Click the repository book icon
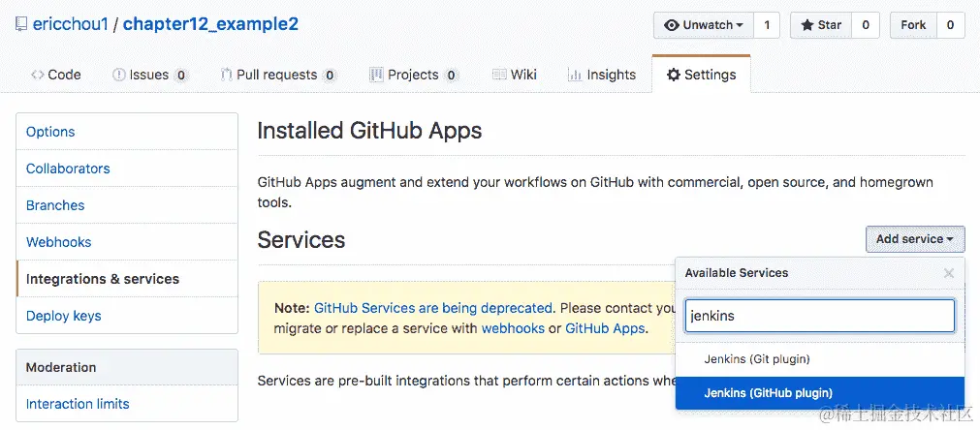The height and width of the screenshot is (430, 980). tap(20, 24)
